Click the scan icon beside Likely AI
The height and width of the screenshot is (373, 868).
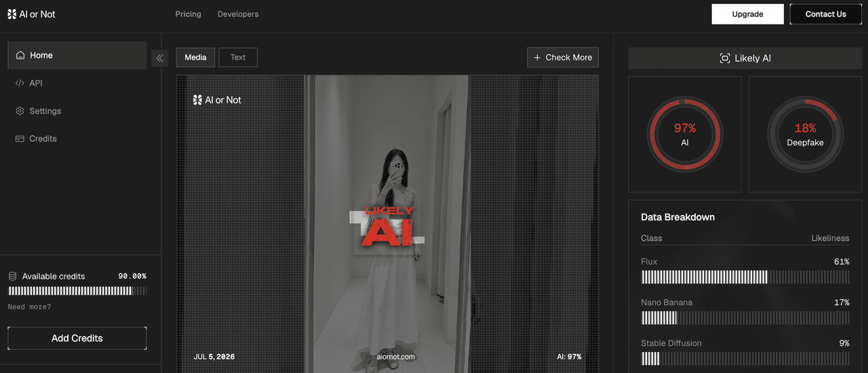click(725, 58)
